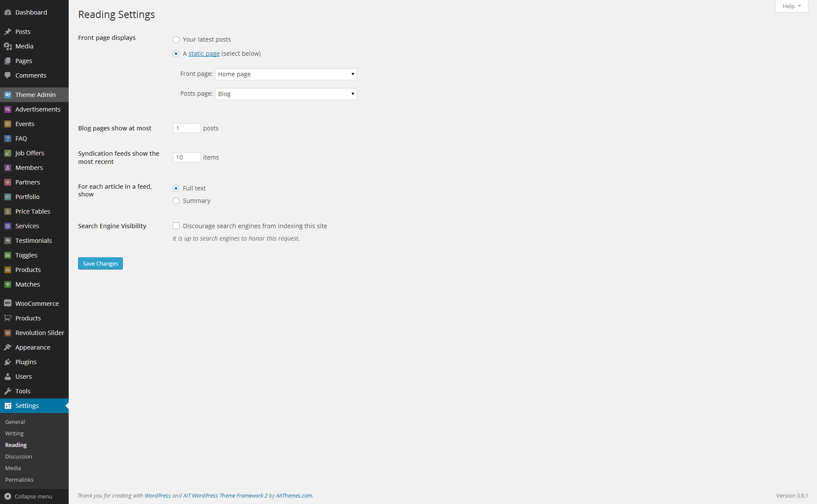817x504 pixels.
Task: Click the Dashboard gauge icon
Action: pyautogui.click(x=8, y=12)
